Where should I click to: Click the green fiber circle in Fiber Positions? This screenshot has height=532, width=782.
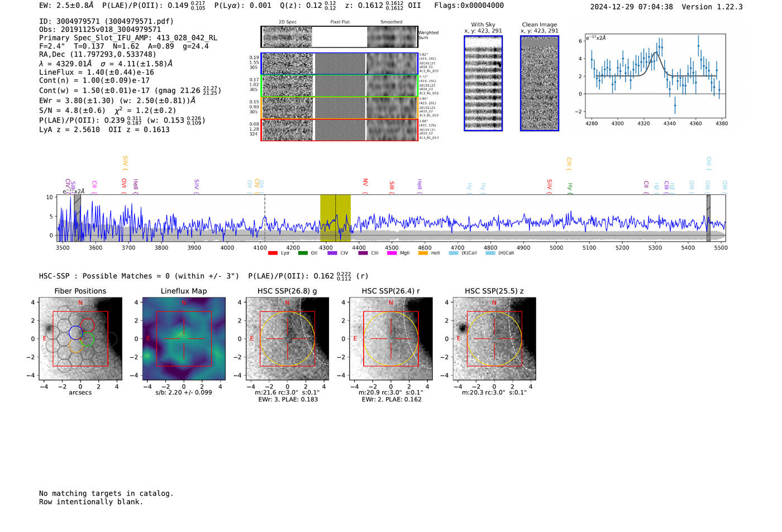pos(88,339)
